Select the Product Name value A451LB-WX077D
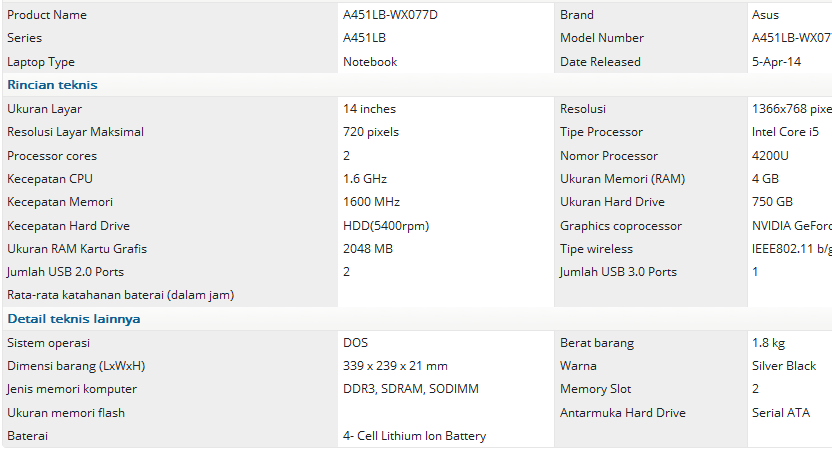The width and height of the screenshot is (832, 452). pos(390,15)
